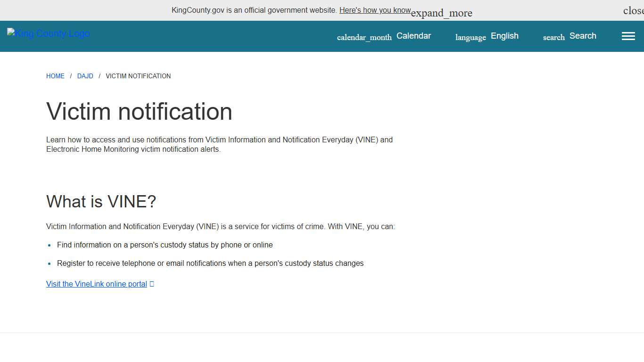This screenshot has height=362, width=644.
Task: Open the English language selector
Action: (504, 36)
